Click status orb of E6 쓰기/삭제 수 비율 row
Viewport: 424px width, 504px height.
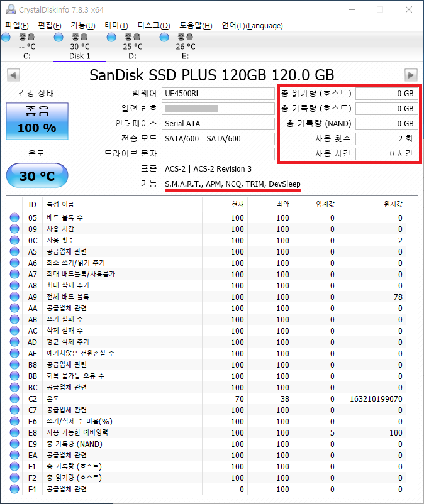(14, 421)
